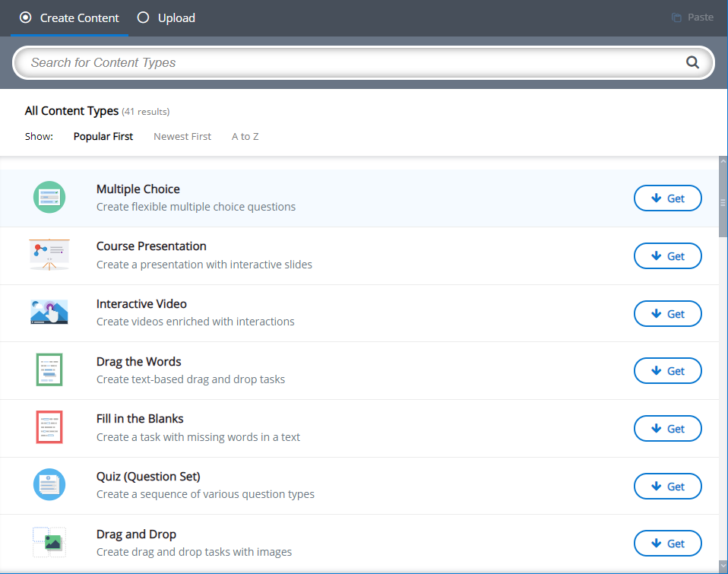Click the Quiz (Question Set) icon
The width and height of the screenshot is (728, 574).
click(x=49, y=484)
